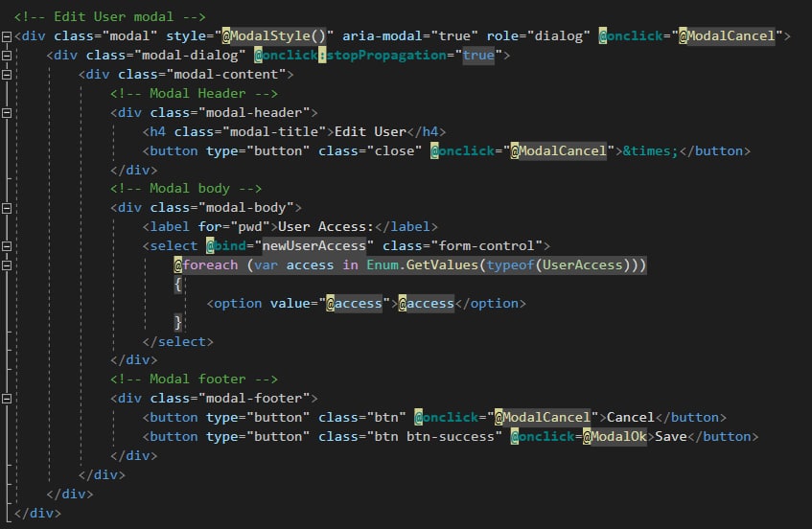Click the 'Modal Header' comment
Viewport: 812px width, 529px height.
pos(194,94)
